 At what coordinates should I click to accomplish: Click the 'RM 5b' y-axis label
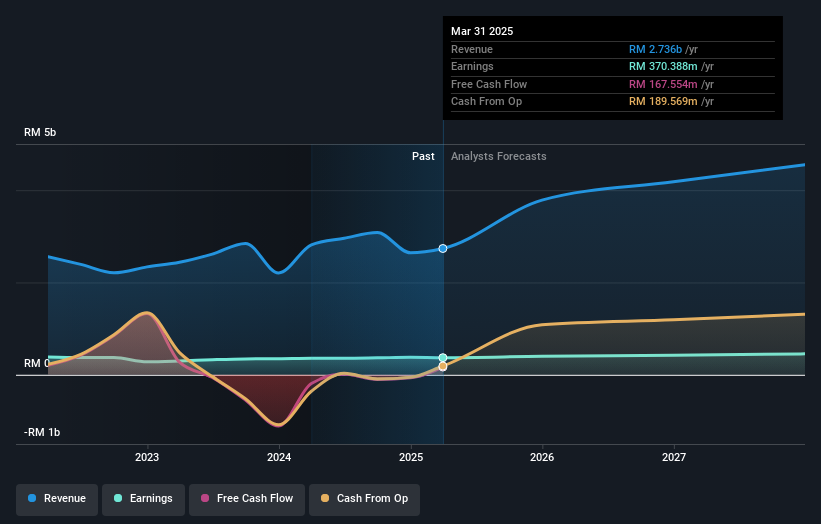40,132
